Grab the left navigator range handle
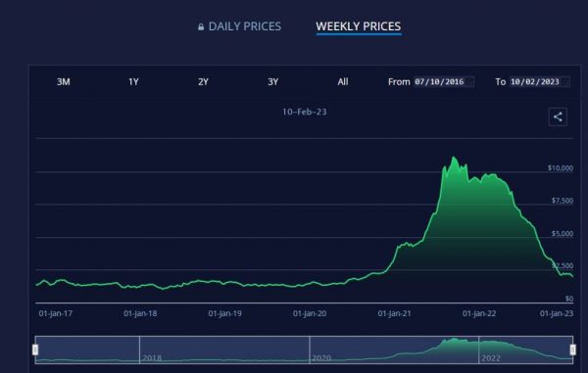This screenshot has width=588, height=373. click(35, 350)
